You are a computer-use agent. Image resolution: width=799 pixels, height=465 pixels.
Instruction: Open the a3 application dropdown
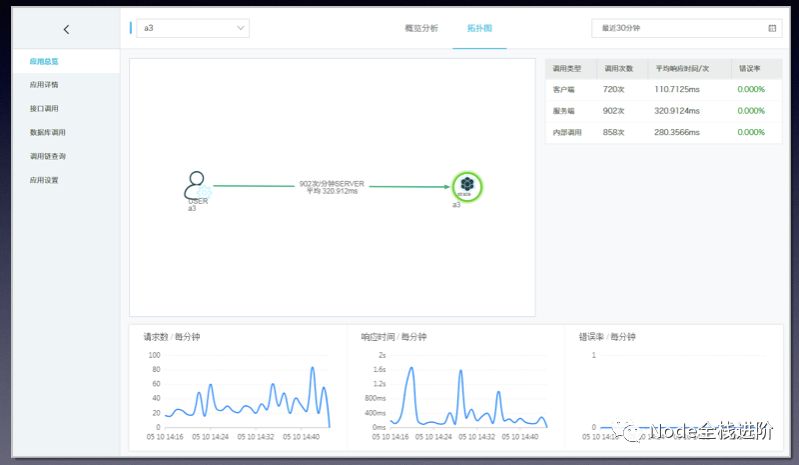tap(193, 28)
